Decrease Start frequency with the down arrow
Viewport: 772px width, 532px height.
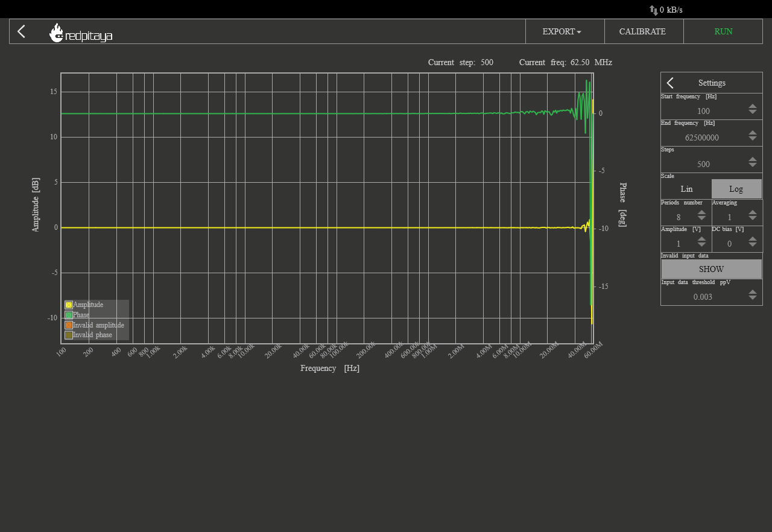(753, 112)
